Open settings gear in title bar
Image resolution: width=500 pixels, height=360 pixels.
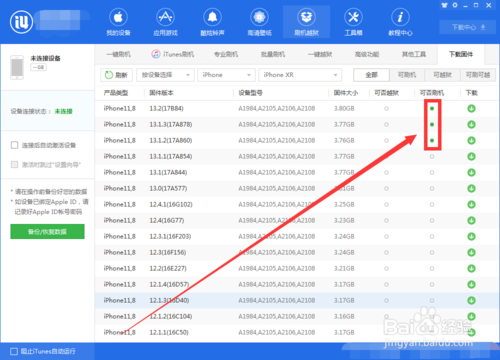(x=455, y=5)
